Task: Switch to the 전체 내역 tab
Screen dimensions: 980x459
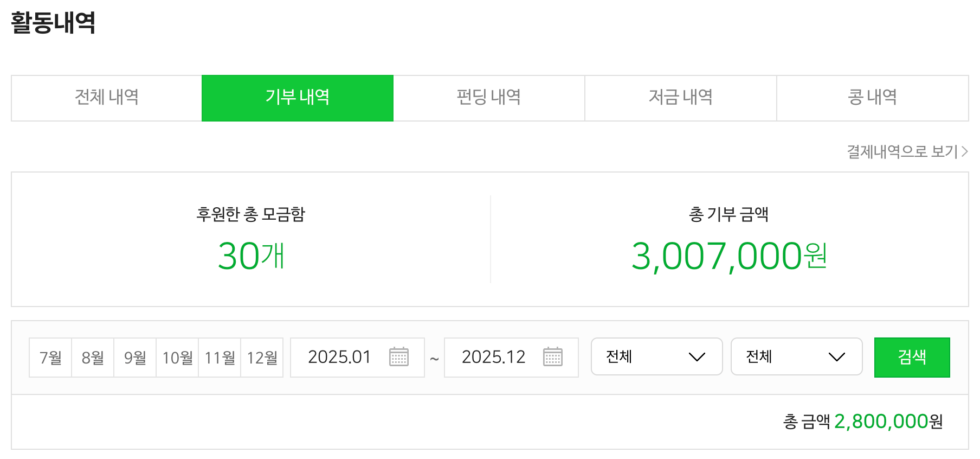Action: pos(107,98)
